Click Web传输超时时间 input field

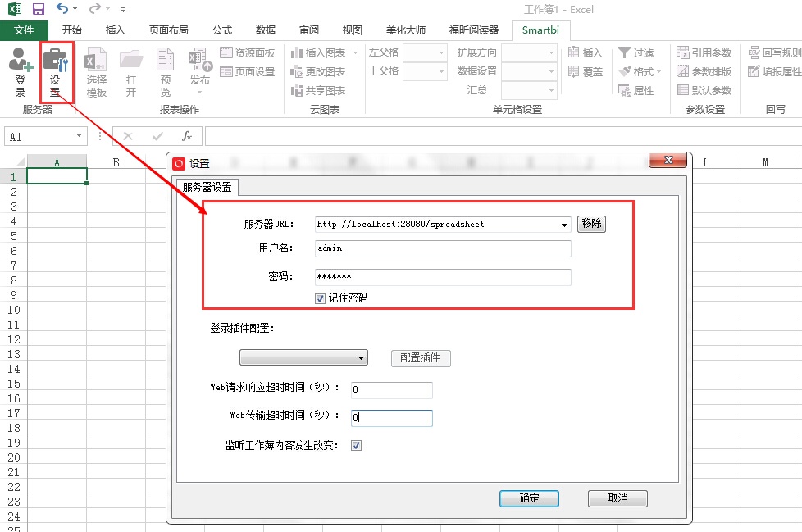click(392, 418)
